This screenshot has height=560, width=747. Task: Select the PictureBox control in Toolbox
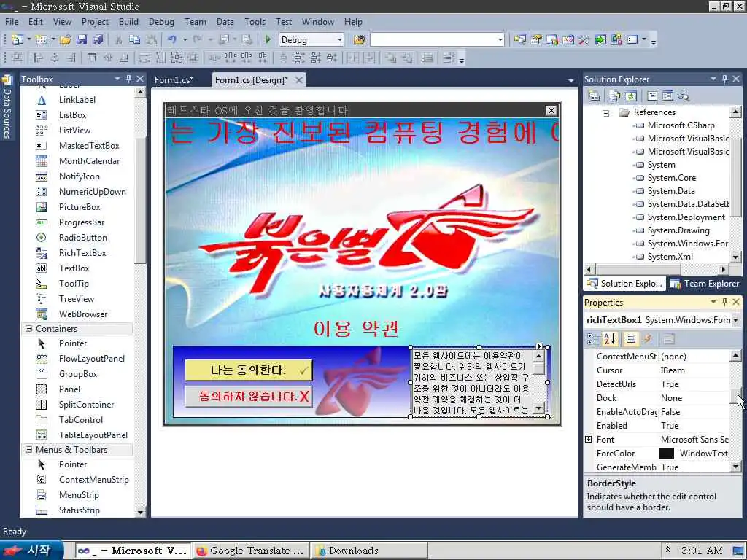click(x=79, y=206)
